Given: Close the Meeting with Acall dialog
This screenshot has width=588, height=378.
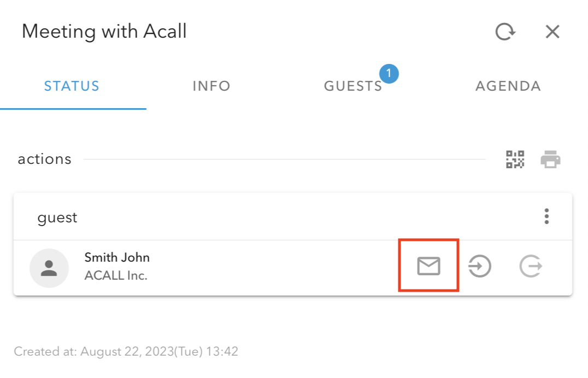Looking at the screenshot, I should (x=552, y=32).
